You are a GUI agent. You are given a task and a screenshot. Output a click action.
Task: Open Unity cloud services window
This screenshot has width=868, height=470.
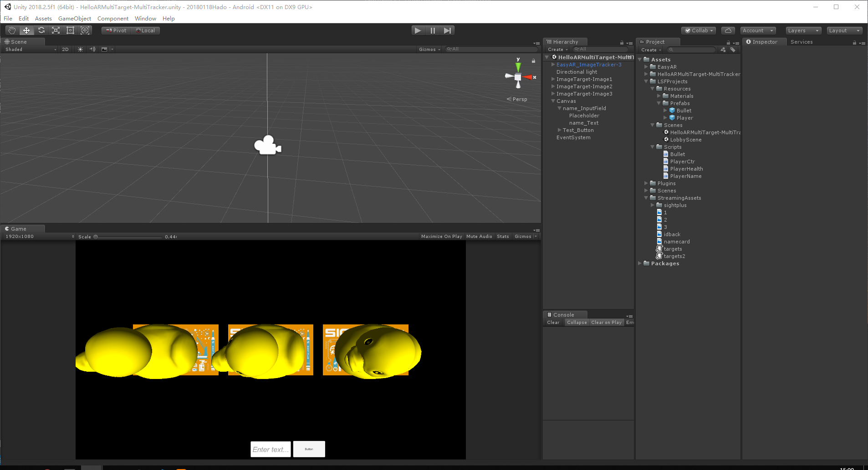pos(727,30)
